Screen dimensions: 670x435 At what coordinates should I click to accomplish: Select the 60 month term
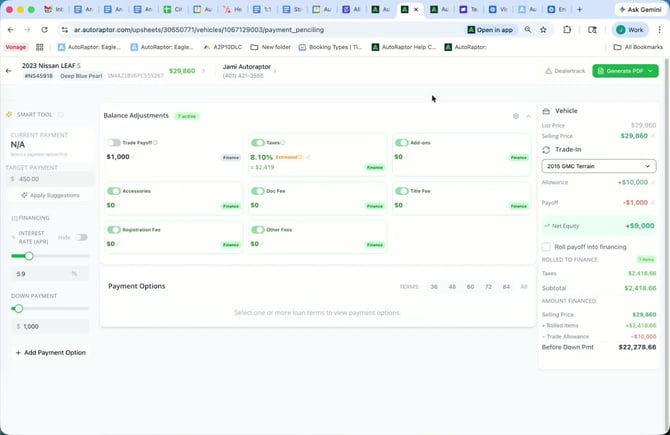470,287
